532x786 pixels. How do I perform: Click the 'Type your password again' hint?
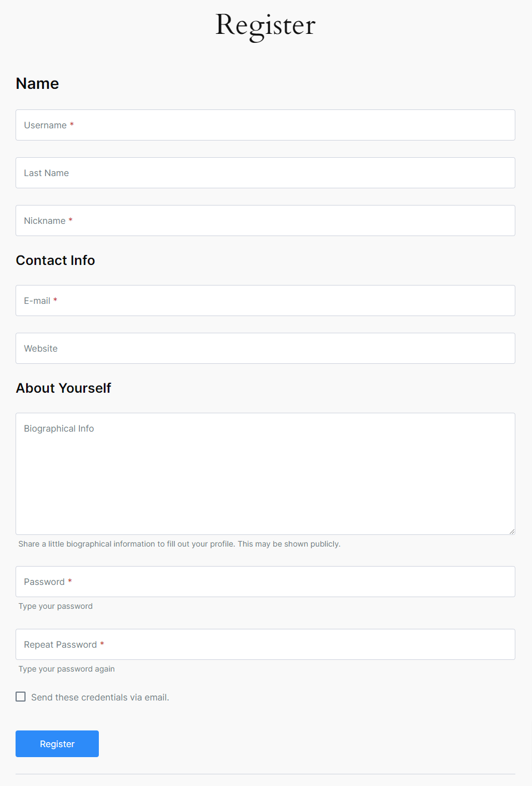(67, 669)
